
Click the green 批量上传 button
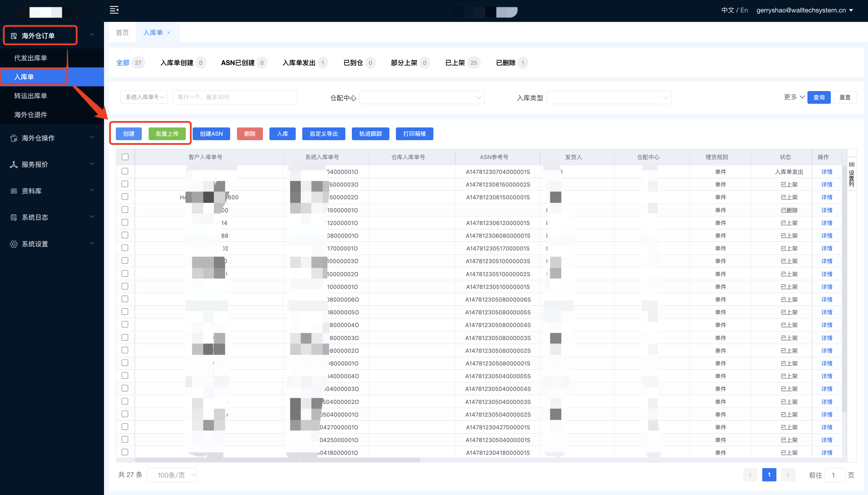[167, 134]
